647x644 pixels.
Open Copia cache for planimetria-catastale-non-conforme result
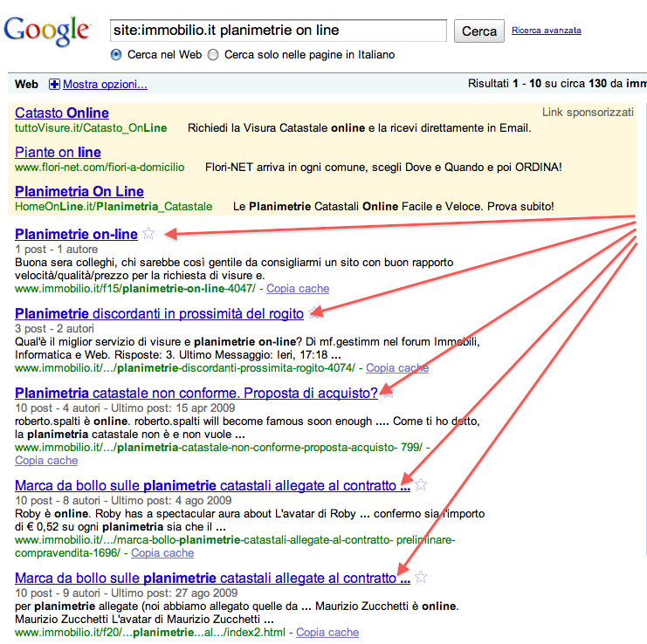pos(46,461)
